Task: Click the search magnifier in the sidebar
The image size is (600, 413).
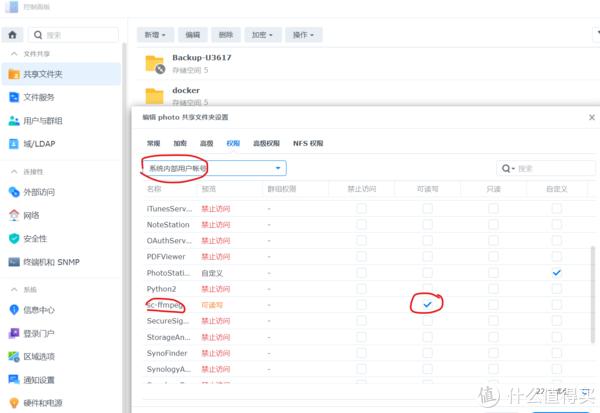Action: pos(38,35)
